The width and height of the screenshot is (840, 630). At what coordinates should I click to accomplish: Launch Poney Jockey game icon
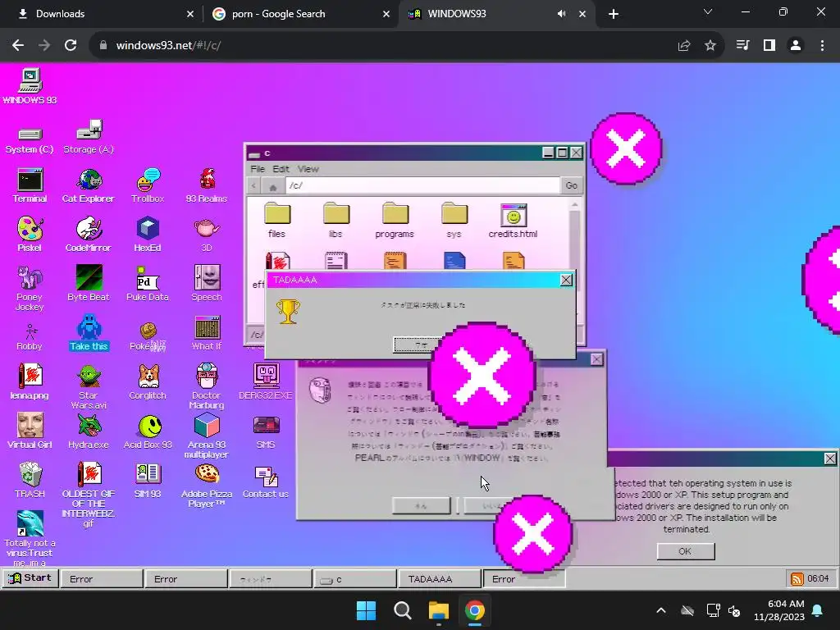coord(30,288)
